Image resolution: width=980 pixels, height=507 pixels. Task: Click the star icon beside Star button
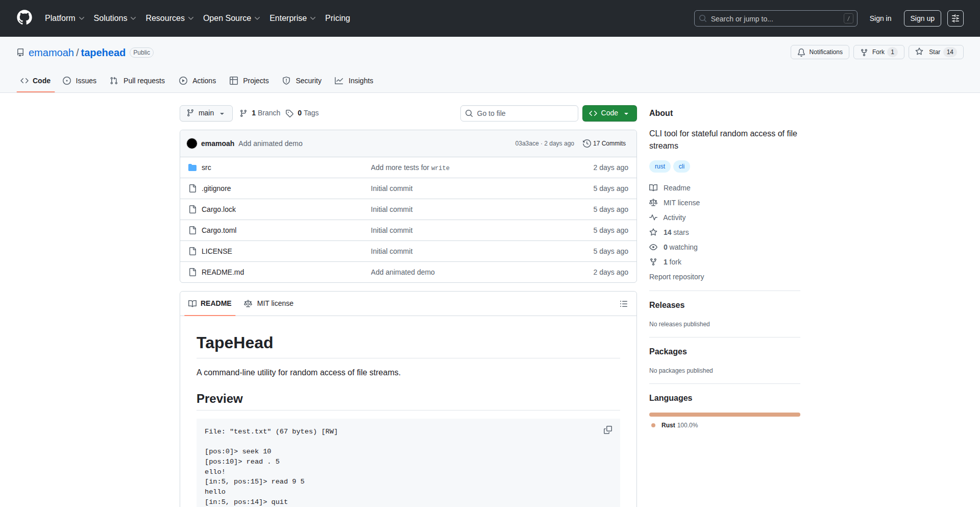919,52
